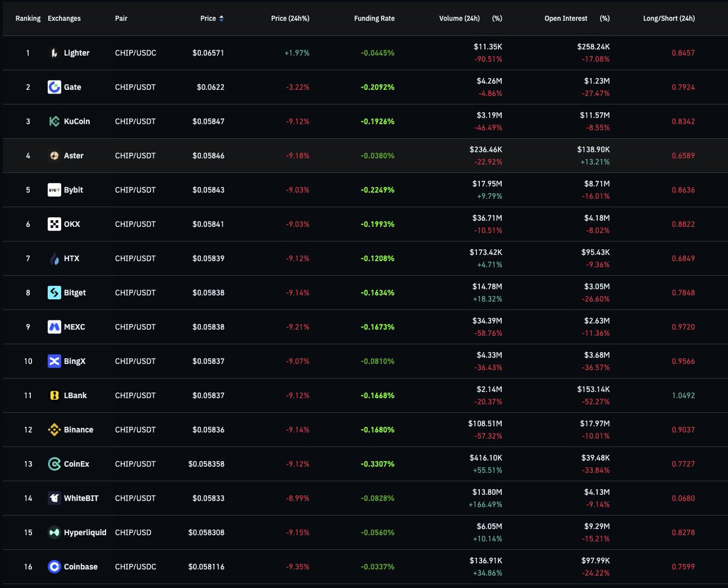Click the Coinbase exchange logo icon
This screenshot has height=588, width=728.
pos(54,567)
